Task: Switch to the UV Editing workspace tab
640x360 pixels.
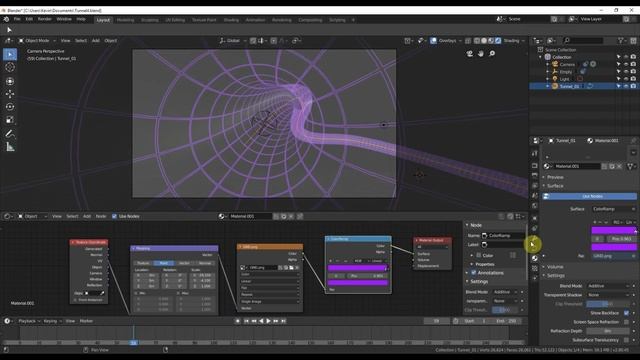Action: click(175, 20)
